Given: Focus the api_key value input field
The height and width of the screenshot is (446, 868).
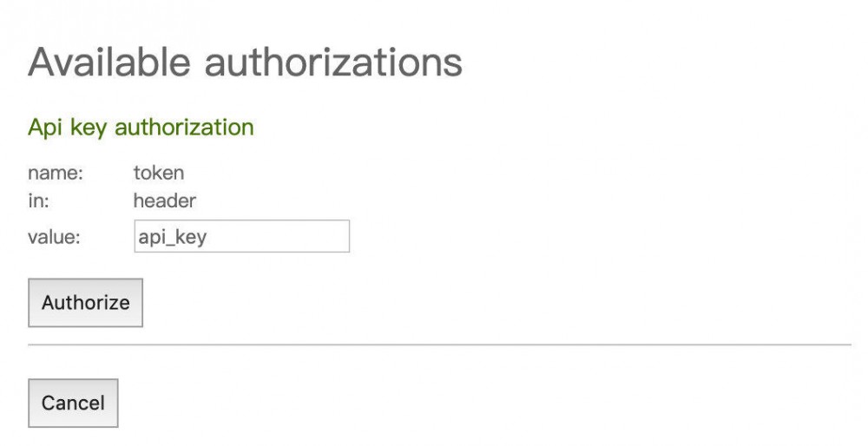Looking at the screenshot, I should coord(241,236).
